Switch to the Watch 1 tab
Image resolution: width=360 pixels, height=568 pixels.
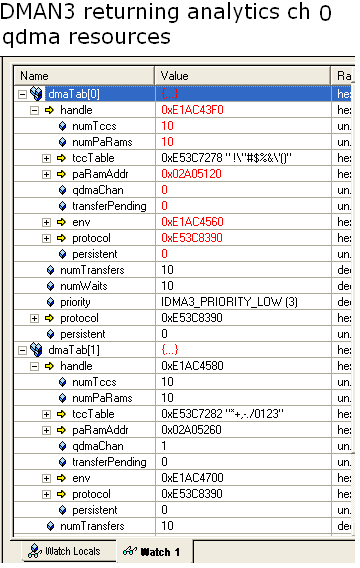(x=155, y=551)
